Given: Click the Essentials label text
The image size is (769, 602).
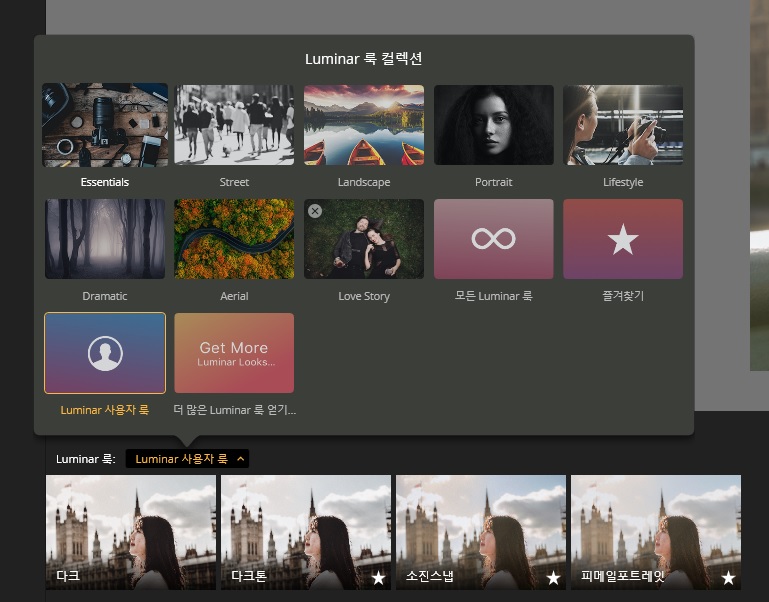Looking at the screenshot, I should (x=105, y=182).
